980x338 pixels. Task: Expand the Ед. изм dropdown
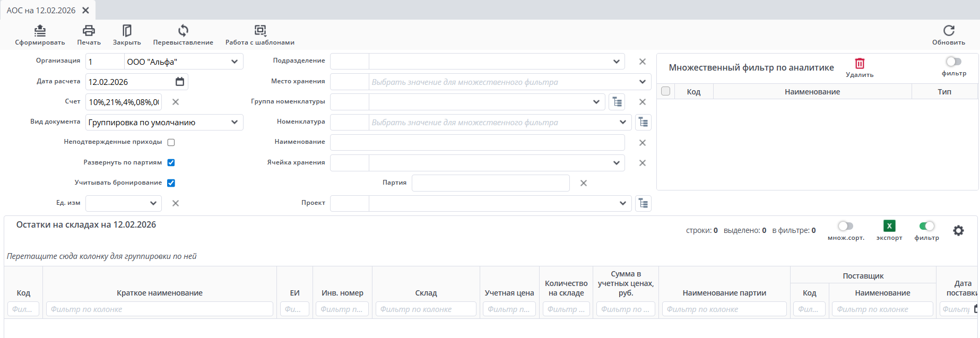(153, 203)
